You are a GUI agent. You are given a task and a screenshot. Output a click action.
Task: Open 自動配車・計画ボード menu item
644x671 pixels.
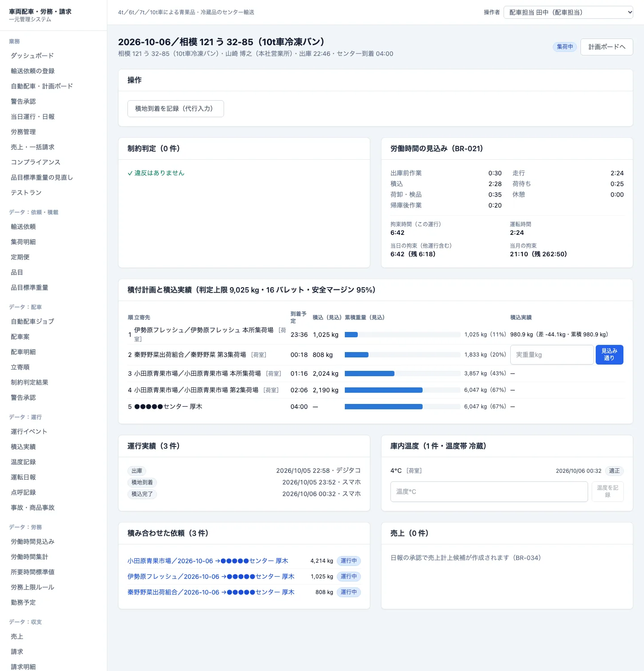[42, 86]
